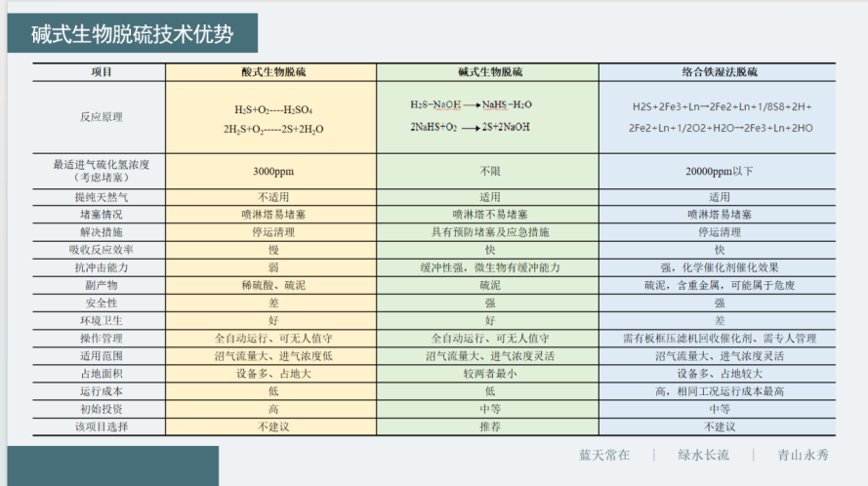Click the 高，相同工况运行成本最高 cell
The image size is (868, 486).
click(720, 391)
